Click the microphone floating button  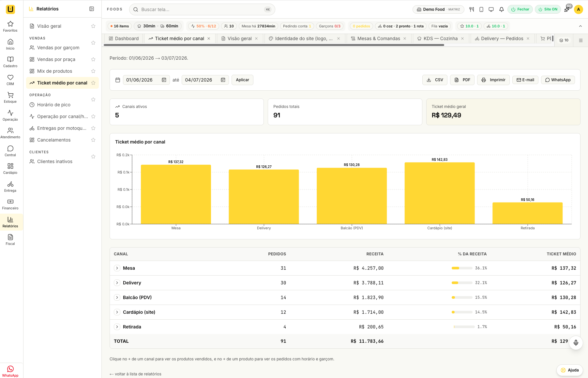click(x=576, y=343)
